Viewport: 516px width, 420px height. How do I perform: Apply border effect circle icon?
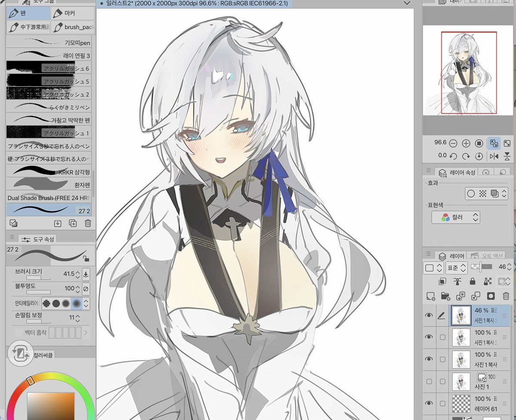coord(471,193)
